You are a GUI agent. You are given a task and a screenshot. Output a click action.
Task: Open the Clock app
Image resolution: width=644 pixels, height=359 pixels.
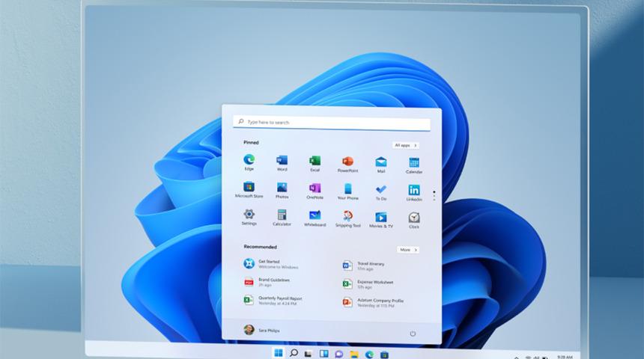414,221
